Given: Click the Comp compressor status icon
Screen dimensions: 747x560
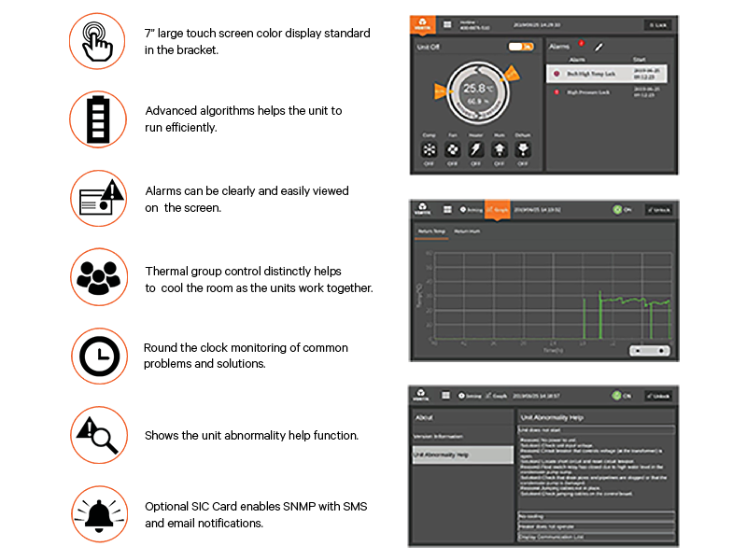Looking at the screenshot, I should [429, 149].
